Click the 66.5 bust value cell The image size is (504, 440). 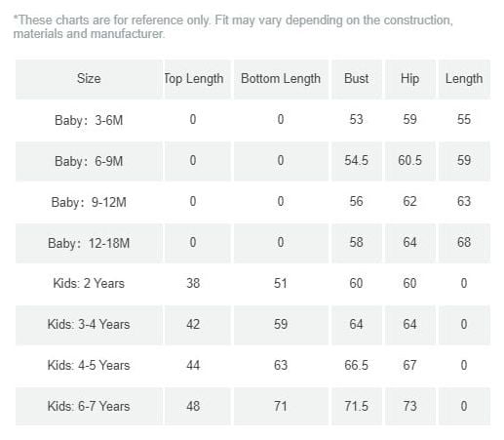point(357,365)
